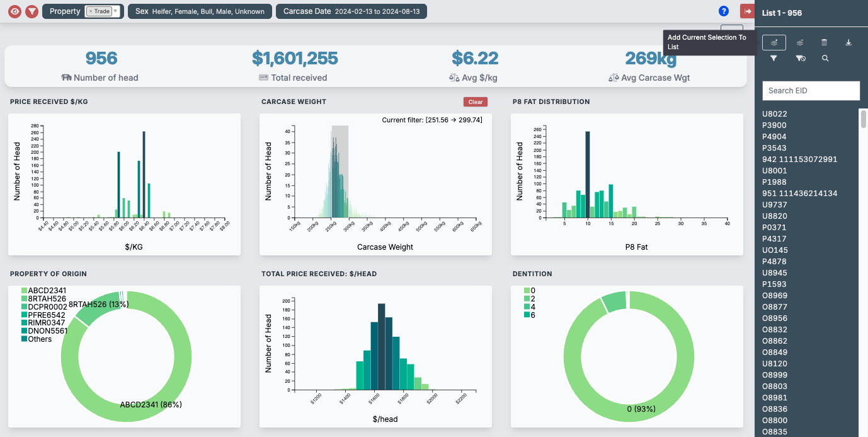Open the Sex filter selector
Viewport: 868px width, 437px height.
[200, 11]
